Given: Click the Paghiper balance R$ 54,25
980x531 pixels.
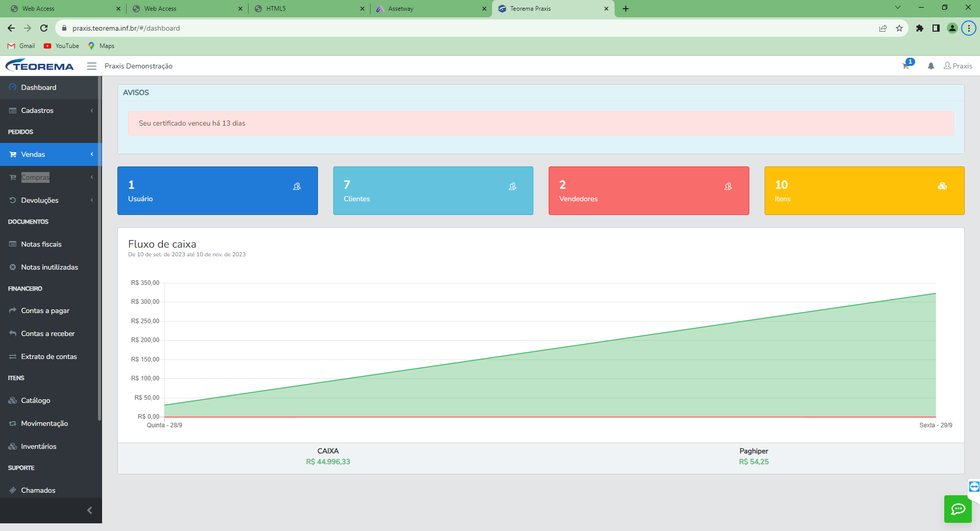Looking at the screenshot, I should click(x=754, y=462).
